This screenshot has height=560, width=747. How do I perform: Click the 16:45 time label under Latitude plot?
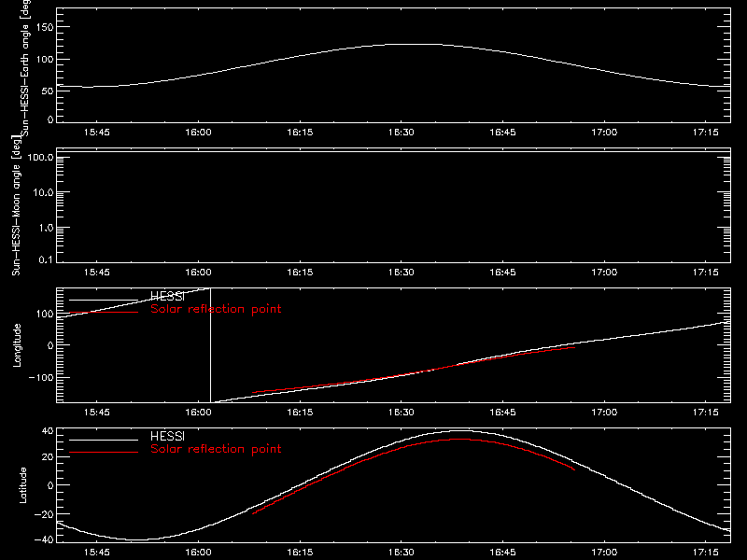click(502, 553)
